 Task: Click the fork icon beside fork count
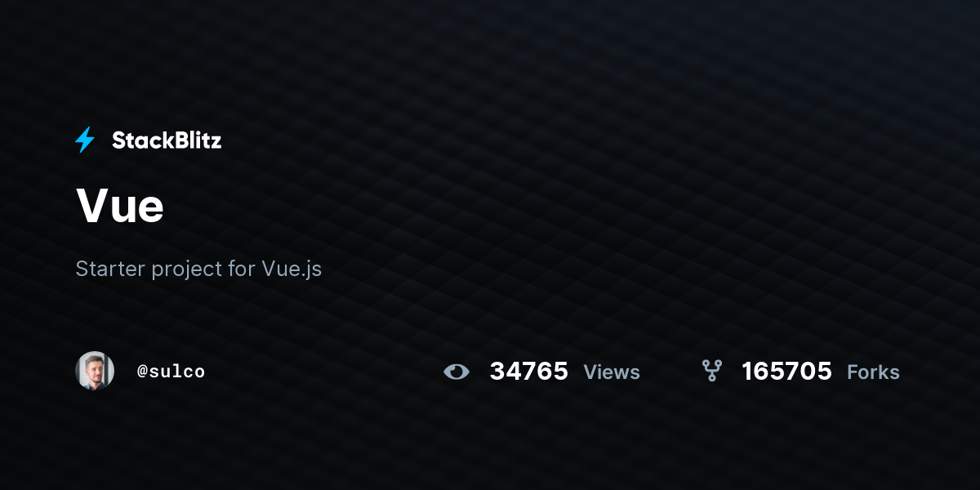(712, 372)
